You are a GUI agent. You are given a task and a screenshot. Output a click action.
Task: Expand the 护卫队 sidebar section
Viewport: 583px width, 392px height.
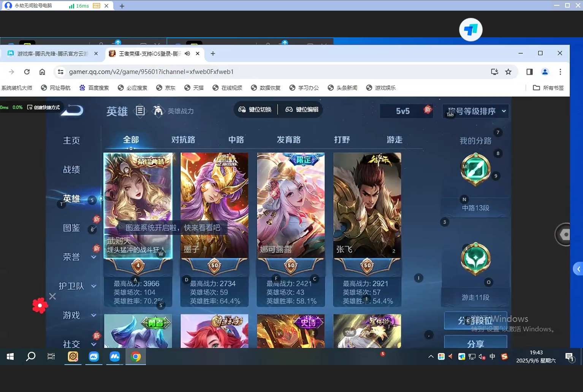point(77,286)
